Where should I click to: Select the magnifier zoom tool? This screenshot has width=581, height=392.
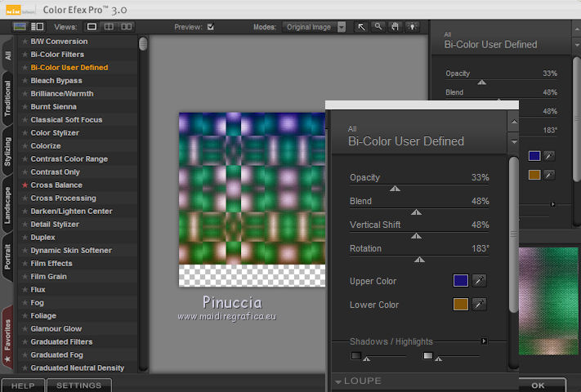[x=378, y=27]
